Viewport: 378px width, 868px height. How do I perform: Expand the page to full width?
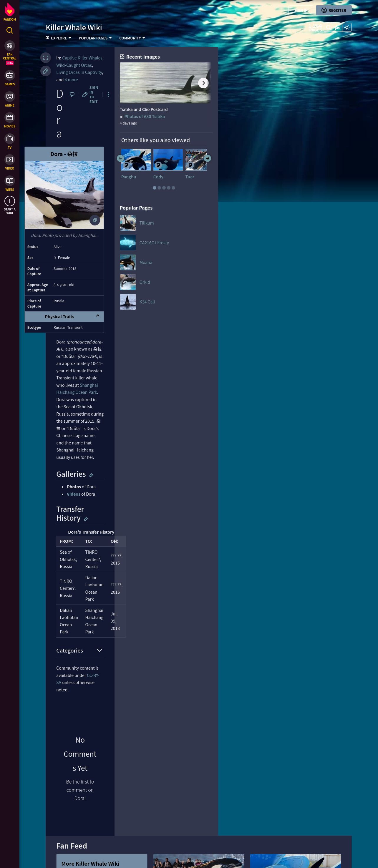point(45,58)
